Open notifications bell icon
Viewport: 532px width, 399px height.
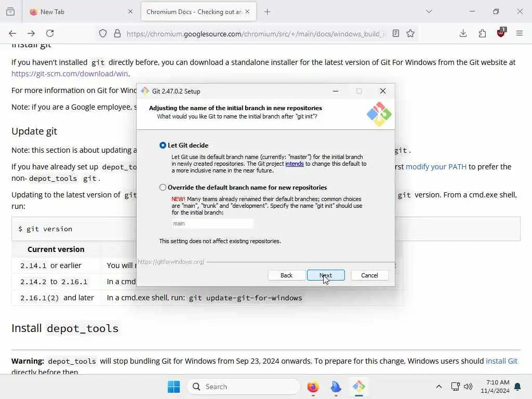(517, 387)
